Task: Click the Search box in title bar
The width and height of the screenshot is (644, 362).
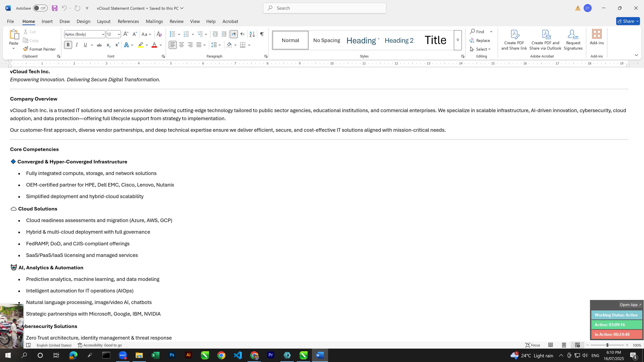Action: (x=325, y=8)
